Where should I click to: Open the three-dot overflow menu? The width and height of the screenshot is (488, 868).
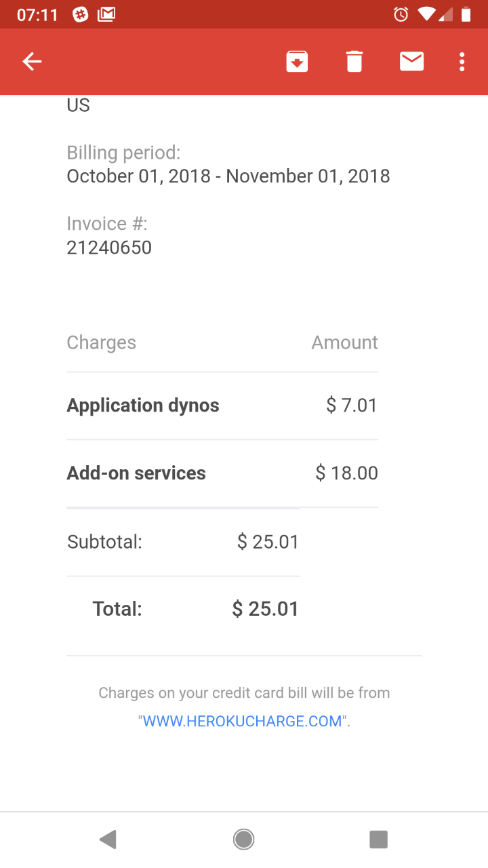pyautogui.click(x=462, y=62)
